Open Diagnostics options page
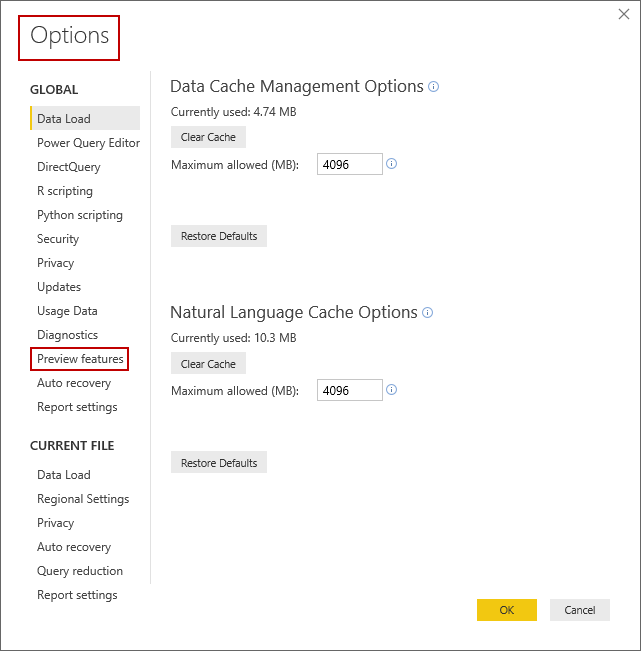641x651 pixels. (68, 335)
